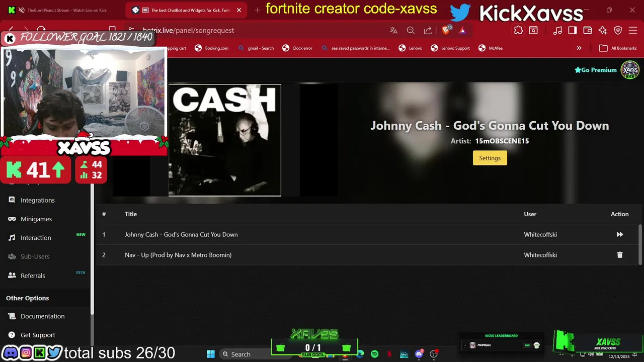644x362 pixels.
Task: Click the Minigames gamepad icon
Action: [x=12, y=219]
